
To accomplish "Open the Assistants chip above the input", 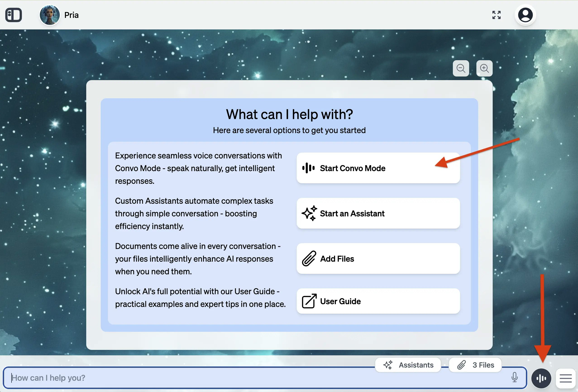I will pos(408,365).
